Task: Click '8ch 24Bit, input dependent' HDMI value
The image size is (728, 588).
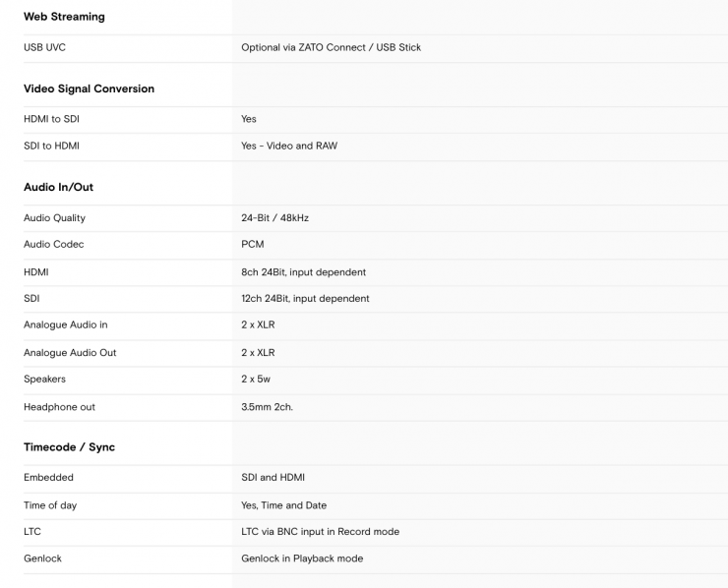Action: 303,272
